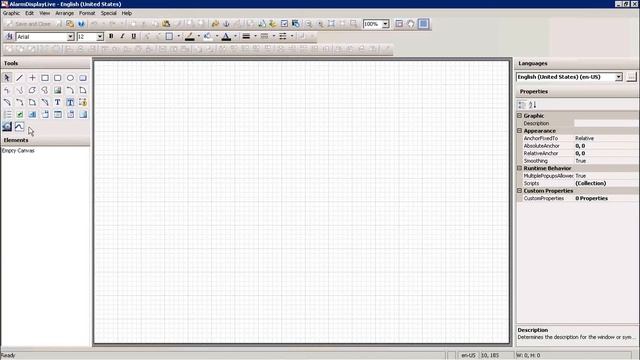Toggle Underline text formatting
Image resolution: width=640 pixels, height=360 pixels.
(x=133, y=36)
